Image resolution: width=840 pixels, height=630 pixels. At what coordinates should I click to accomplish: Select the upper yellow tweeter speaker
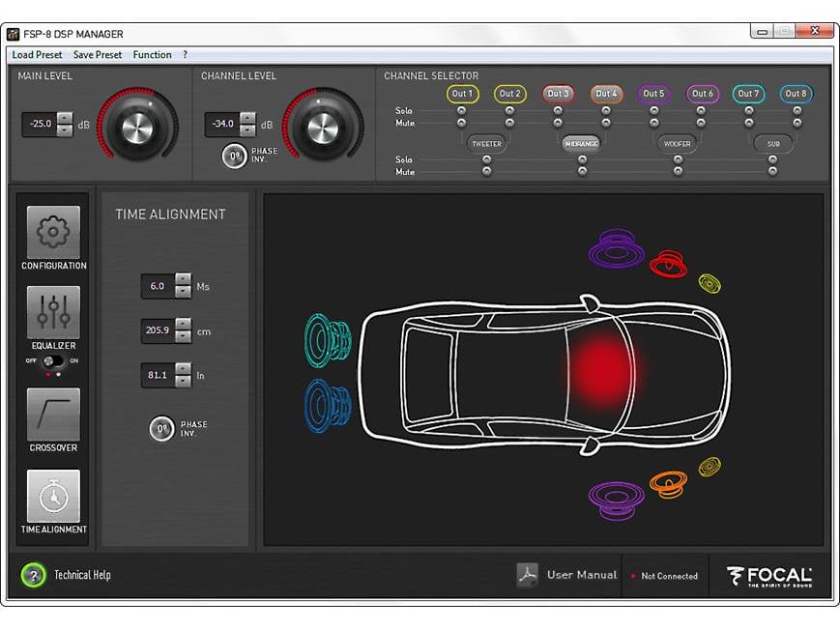[710, 283]
